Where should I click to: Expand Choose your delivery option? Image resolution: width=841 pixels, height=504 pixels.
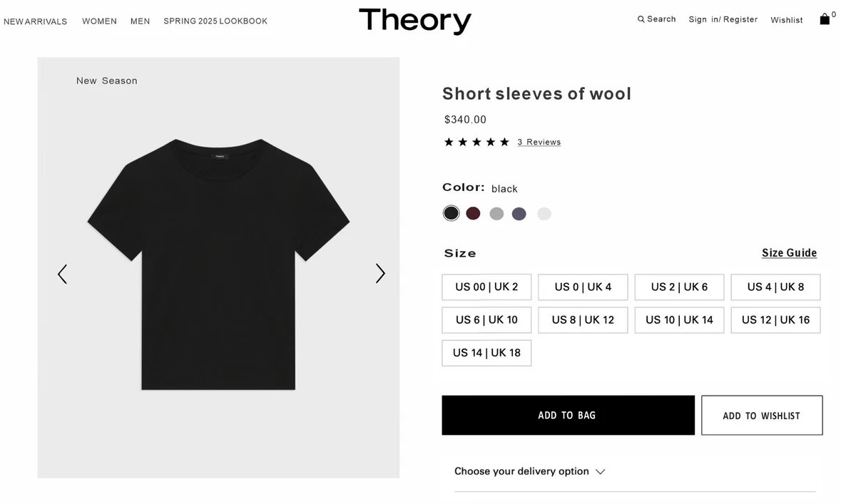[530, 471]
